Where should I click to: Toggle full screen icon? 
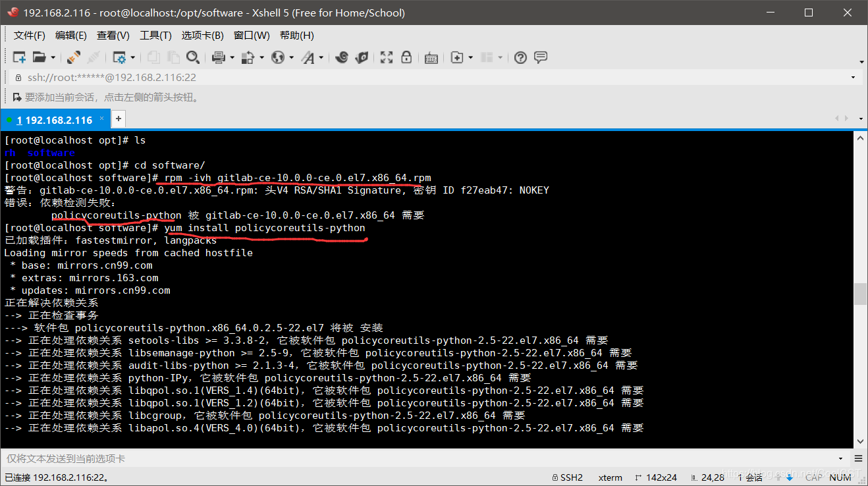pyautogui.click(x=387, y=57)
